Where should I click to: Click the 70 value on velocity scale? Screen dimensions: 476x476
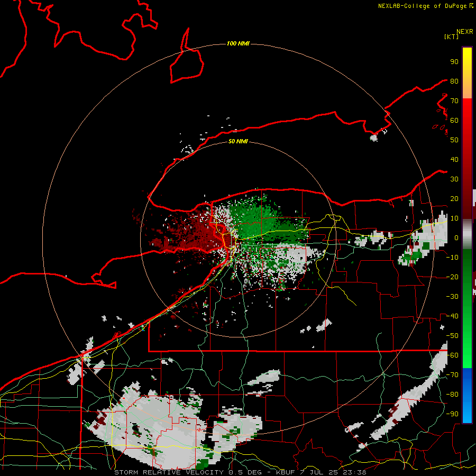(454, 101)
